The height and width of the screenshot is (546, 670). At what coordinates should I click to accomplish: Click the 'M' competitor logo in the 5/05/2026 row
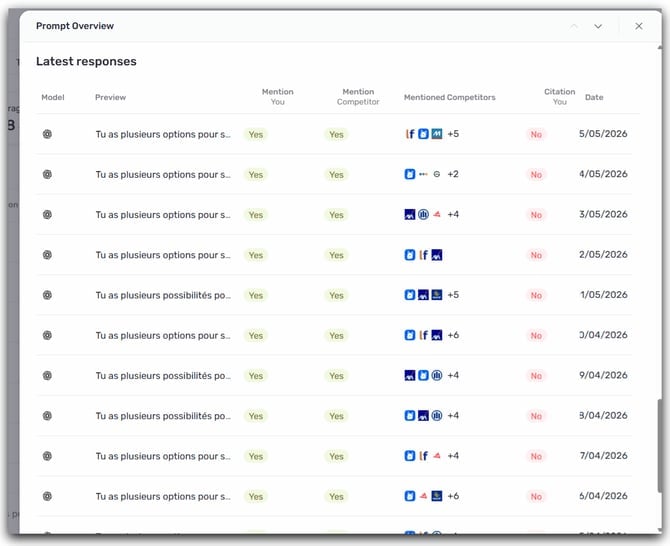(x=437, y=134)
